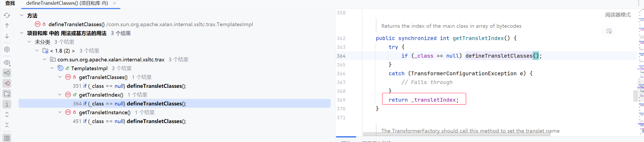Collapse the TemplatesImpl class node
The image size is (644, 142).
pyautogui.click(x=52, y=68)
